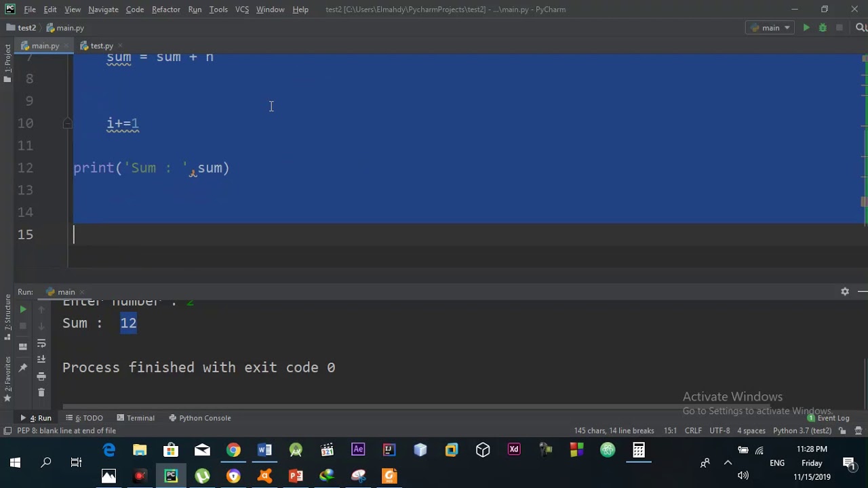Hide the Run panel with the minimize dash
868x488 pixels.
click(862, 291)
